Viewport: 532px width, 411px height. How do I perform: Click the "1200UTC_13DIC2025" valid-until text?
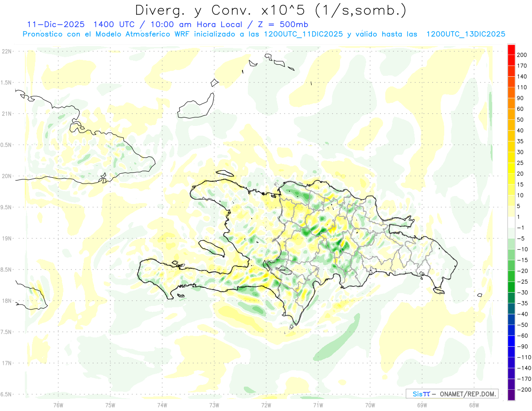(x=465, y=34)
